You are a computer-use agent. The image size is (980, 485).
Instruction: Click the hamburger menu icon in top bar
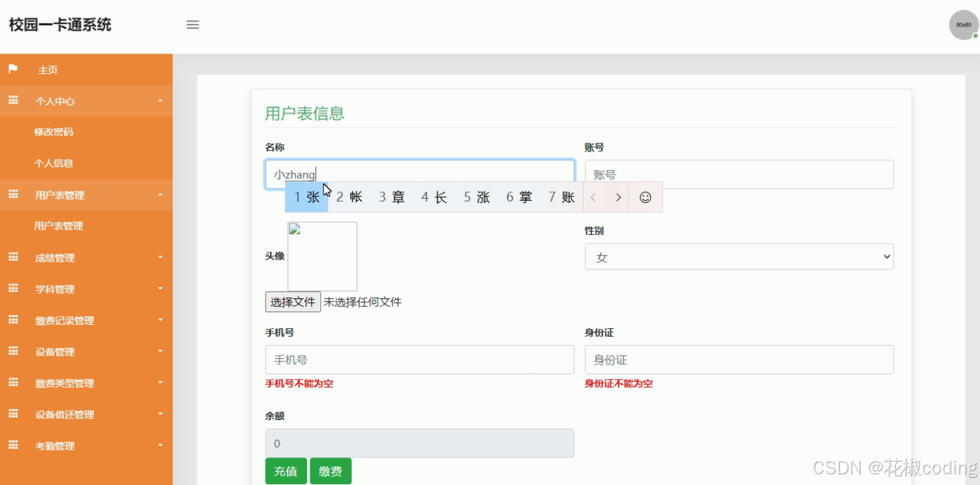(x=192, y=25)
